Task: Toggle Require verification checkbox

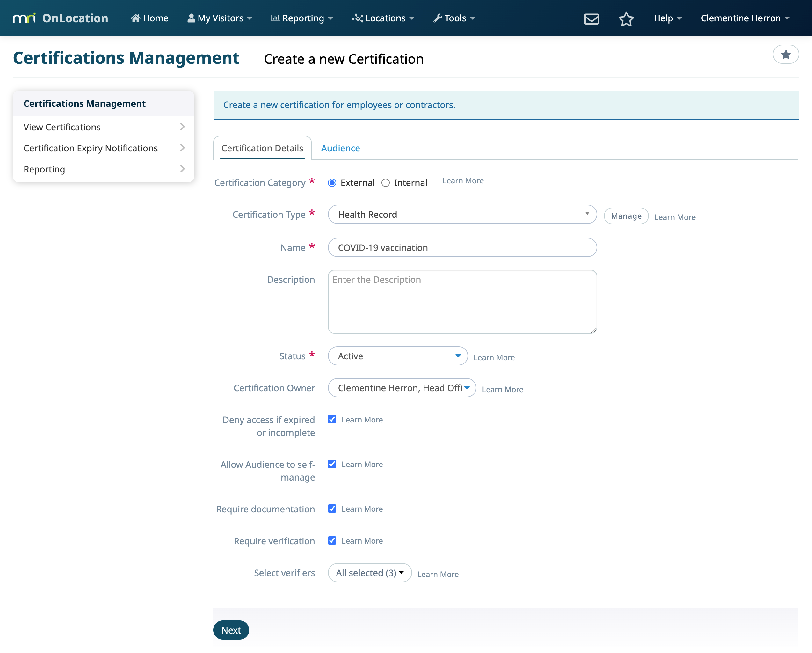Action: 332,541
